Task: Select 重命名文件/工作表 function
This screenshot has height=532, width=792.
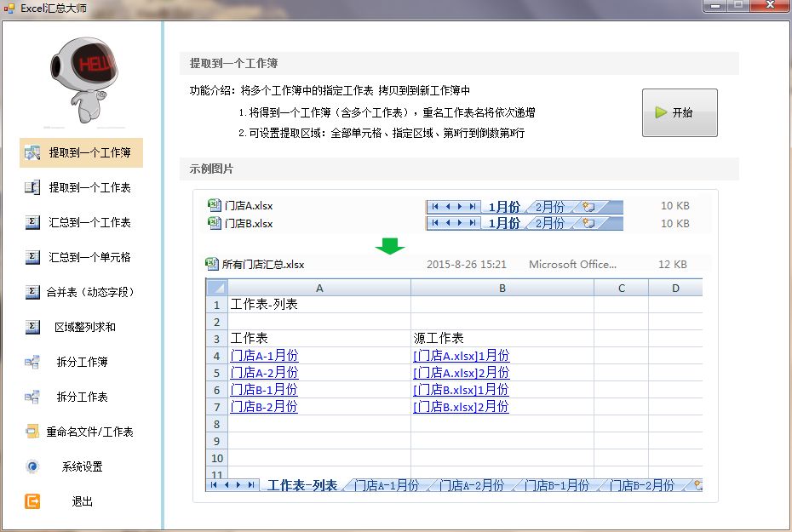Action: click(x=81, y=432)
